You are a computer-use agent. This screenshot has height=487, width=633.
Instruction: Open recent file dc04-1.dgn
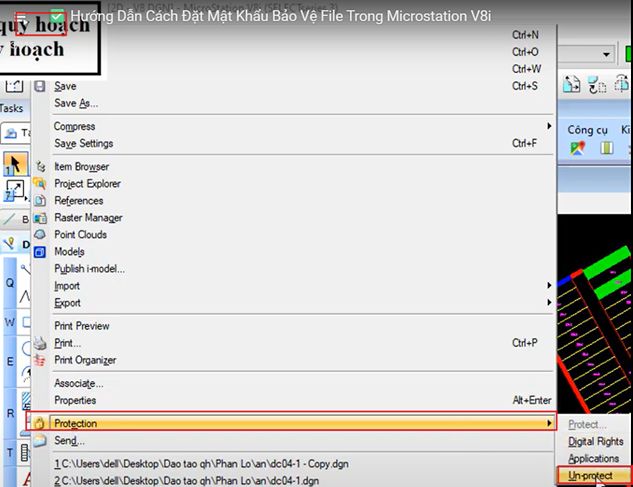[x=186, y=481]
